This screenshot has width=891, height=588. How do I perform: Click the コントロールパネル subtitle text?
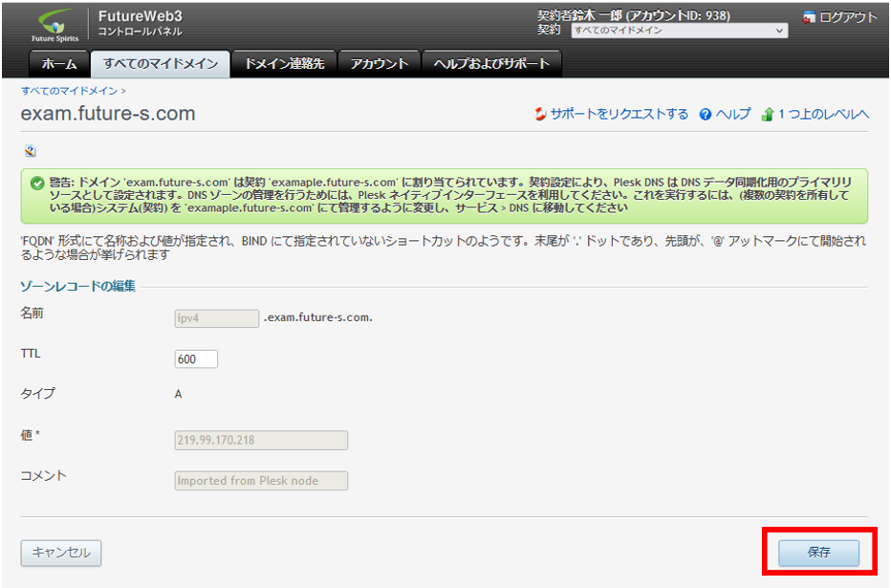point(140,32)
